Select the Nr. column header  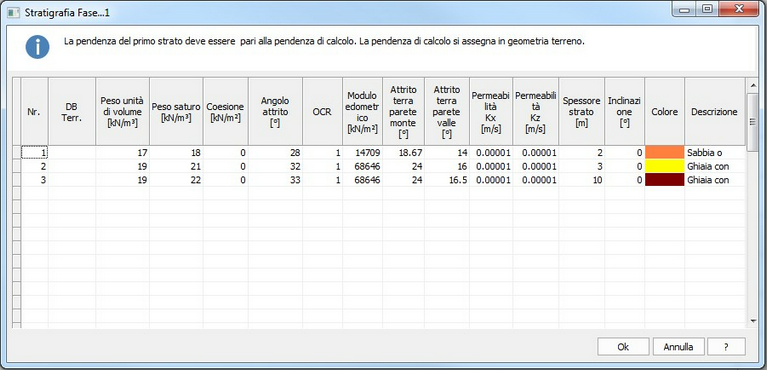(34, 111)
